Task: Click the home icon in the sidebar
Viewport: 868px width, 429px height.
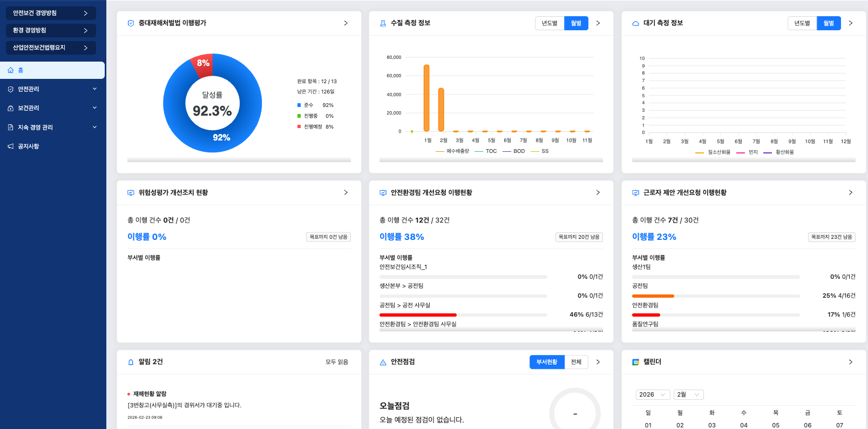Action: coord(11,70)
